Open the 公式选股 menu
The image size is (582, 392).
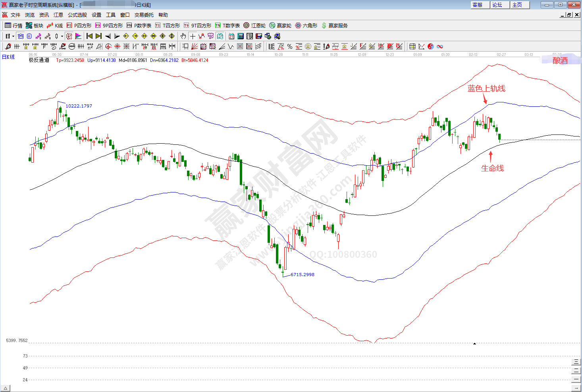(x=77, y=15)
